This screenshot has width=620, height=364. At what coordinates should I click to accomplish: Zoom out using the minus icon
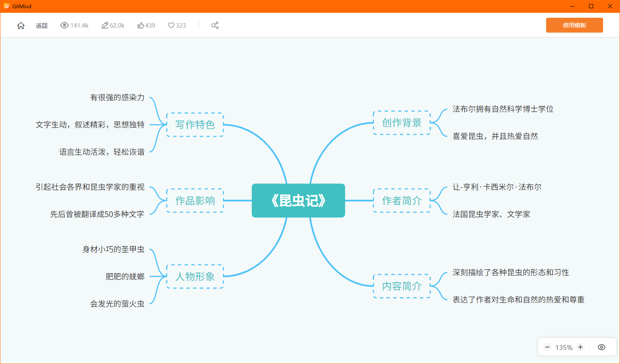[x=547, y=347]
